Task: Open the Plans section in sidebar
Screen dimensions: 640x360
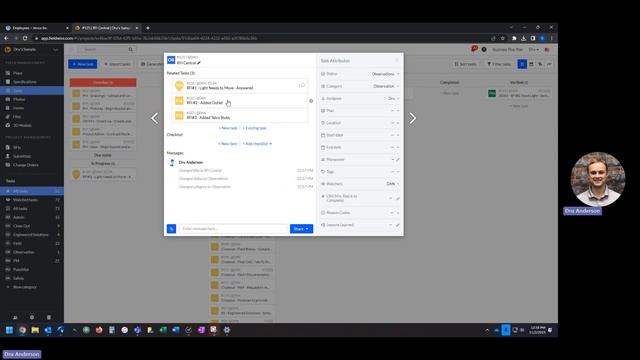Action: pyautogui.click(x=18, y=73)
